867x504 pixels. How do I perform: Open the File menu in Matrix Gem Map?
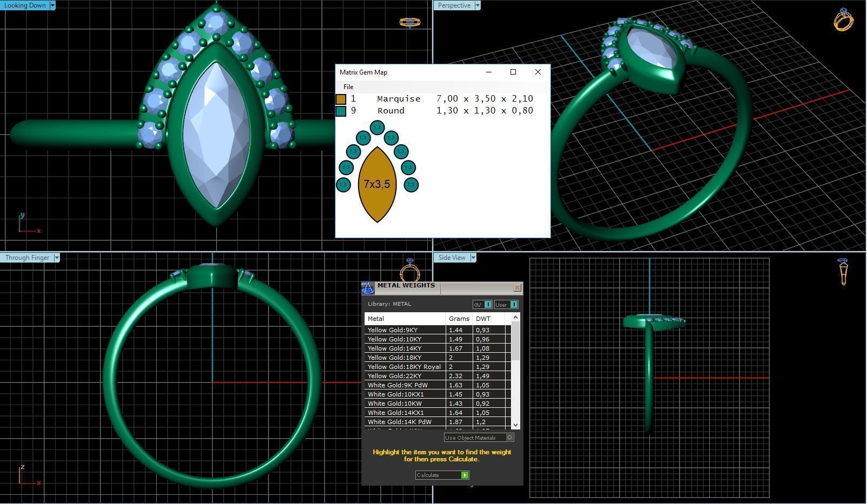pyautogui.click(x=348, y=86)
